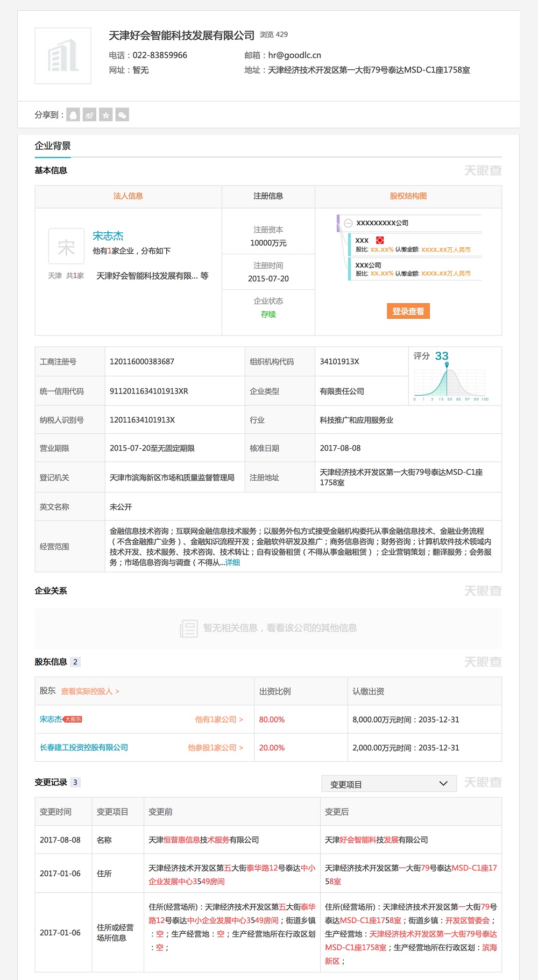538x980 pixels.
Task: Click the email hr@goodlc.cn
Action: [x=295, y=55]
